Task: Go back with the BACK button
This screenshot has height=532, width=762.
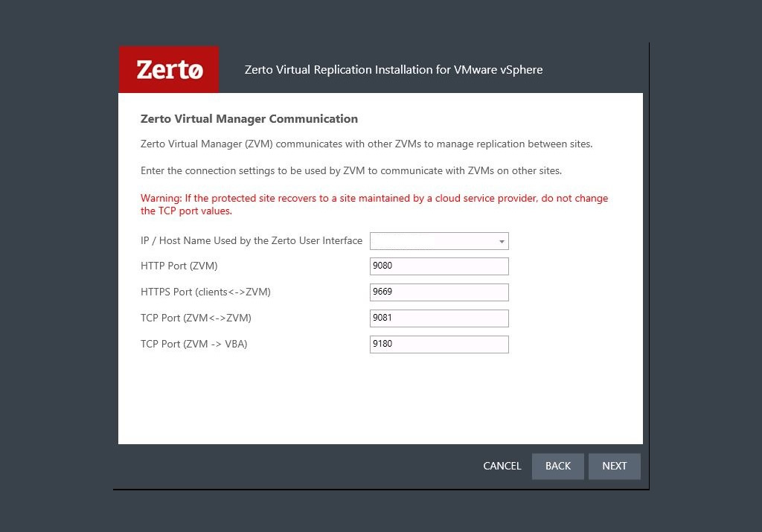Action: click(558, 467)
